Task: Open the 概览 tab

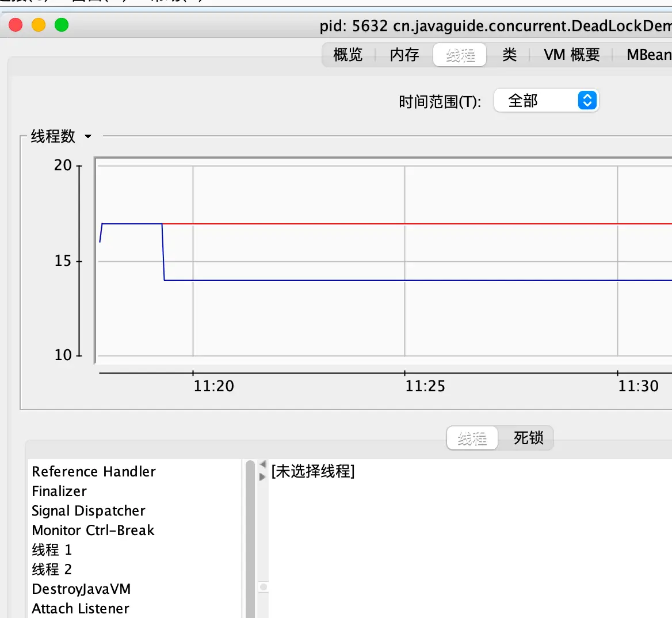Action: click(x=347, y=55)
